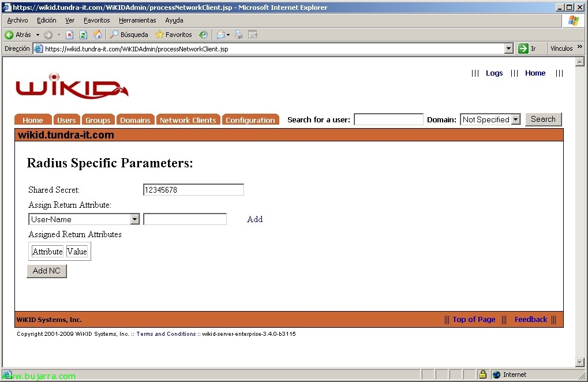Open the Herramientas menu

137,20
